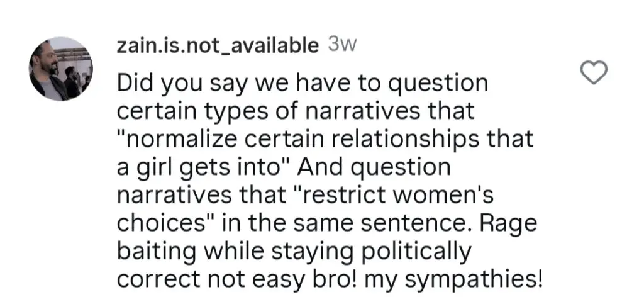Click the line "baiting while staying politically"
This screenshot has width=644, height=297.
294,252
